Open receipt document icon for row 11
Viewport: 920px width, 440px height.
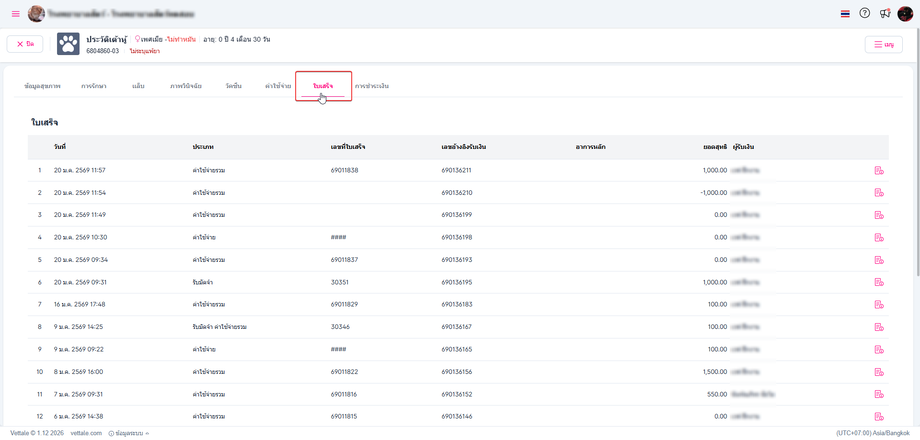click(x=879, y=394)
